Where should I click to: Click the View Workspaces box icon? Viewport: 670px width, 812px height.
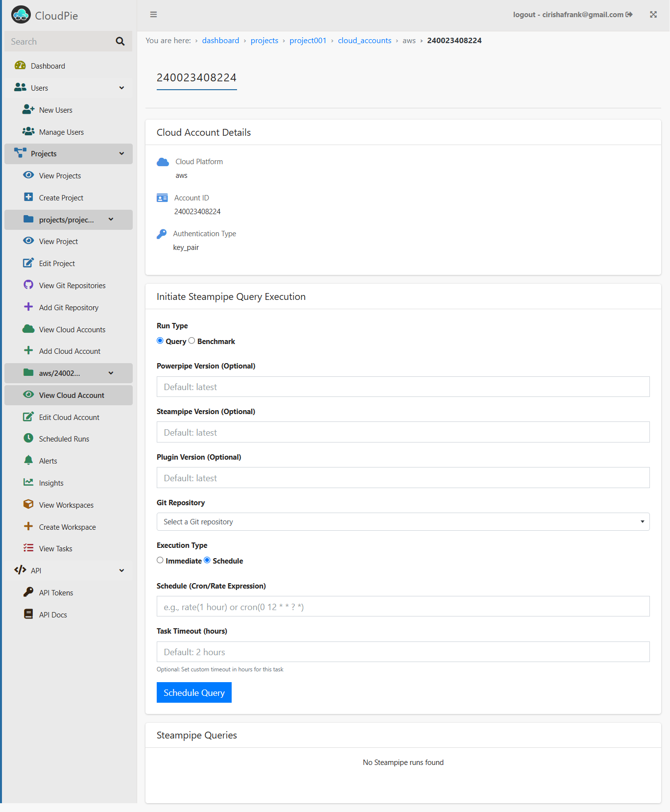[x=28, y=504]
